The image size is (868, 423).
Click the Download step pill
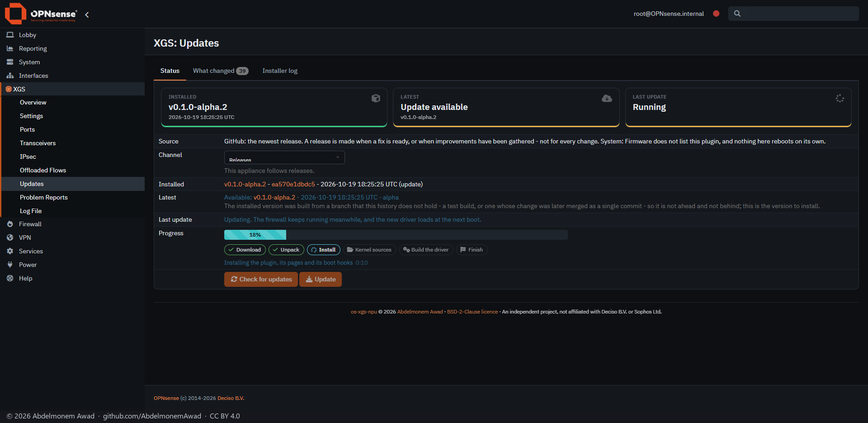245,250
